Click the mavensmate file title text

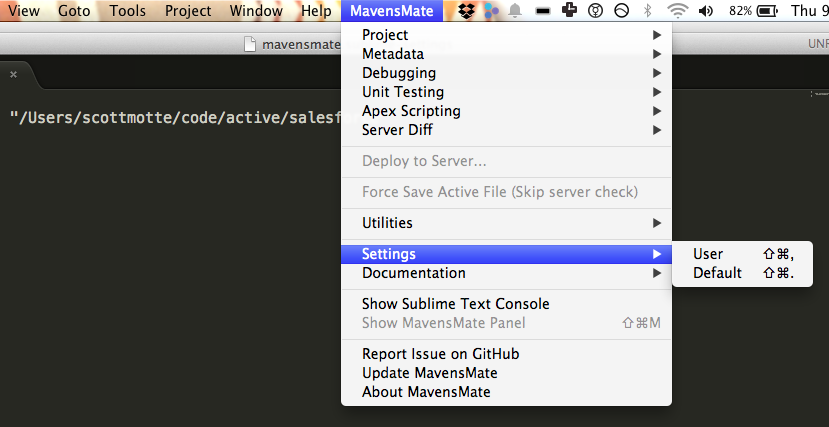[300, 44]
